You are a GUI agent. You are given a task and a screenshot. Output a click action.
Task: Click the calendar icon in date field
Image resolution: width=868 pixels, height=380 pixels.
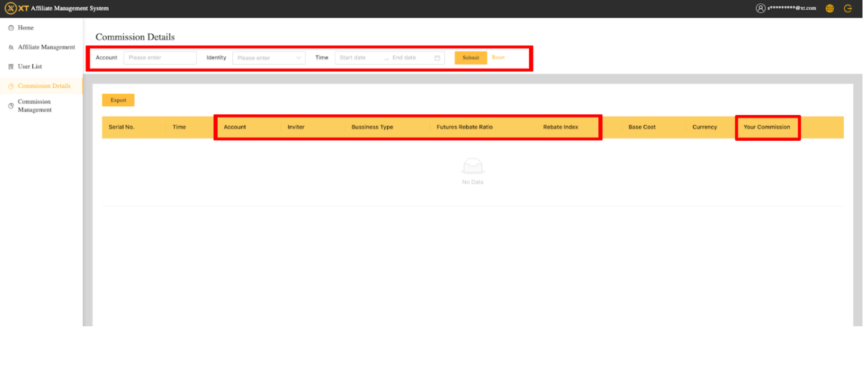pyautogui.click(x=437, y=58)
